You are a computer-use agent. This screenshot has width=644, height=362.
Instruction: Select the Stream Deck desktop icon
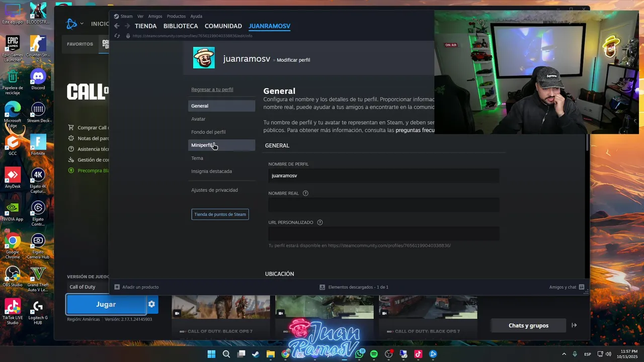click(x=38, y=113)
